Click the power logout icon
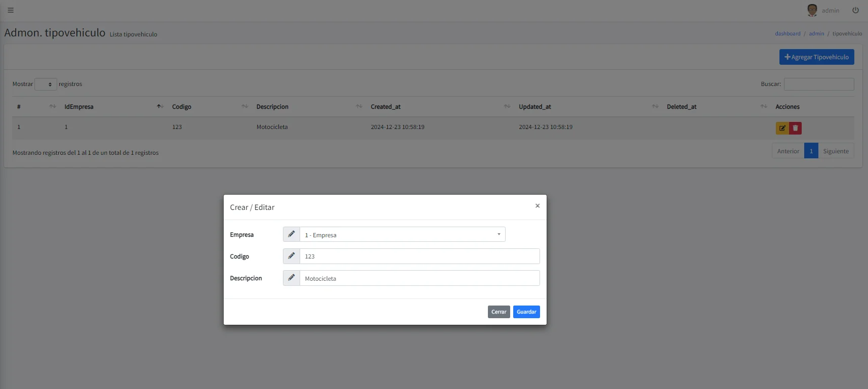 click(x=855, y=10)
